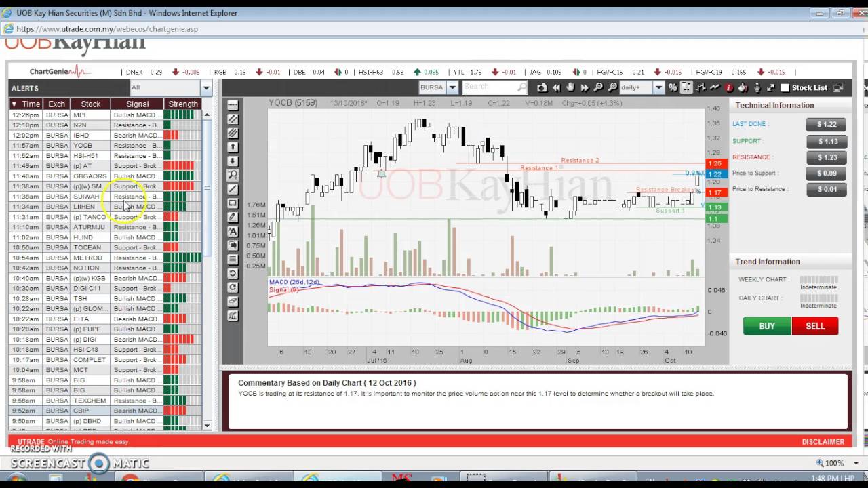Viewport: 868px width, 488px height.
Task: Open the DISCLAIMER link
Action: [x=823, y=441]
